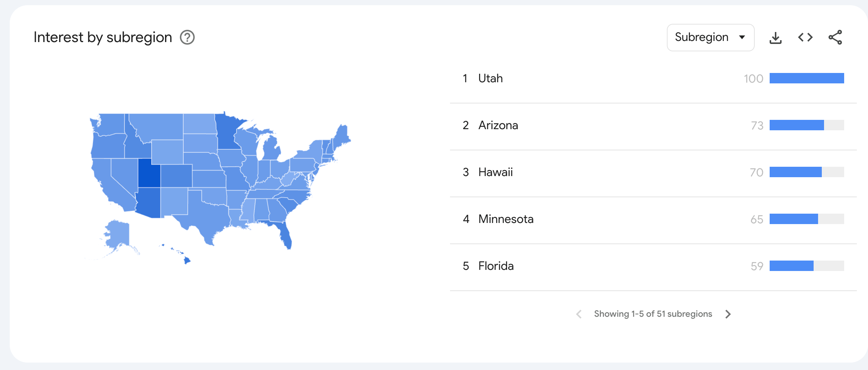Click the Minnesota row
Screen dimensions: 868x370
tap(506, 219)
